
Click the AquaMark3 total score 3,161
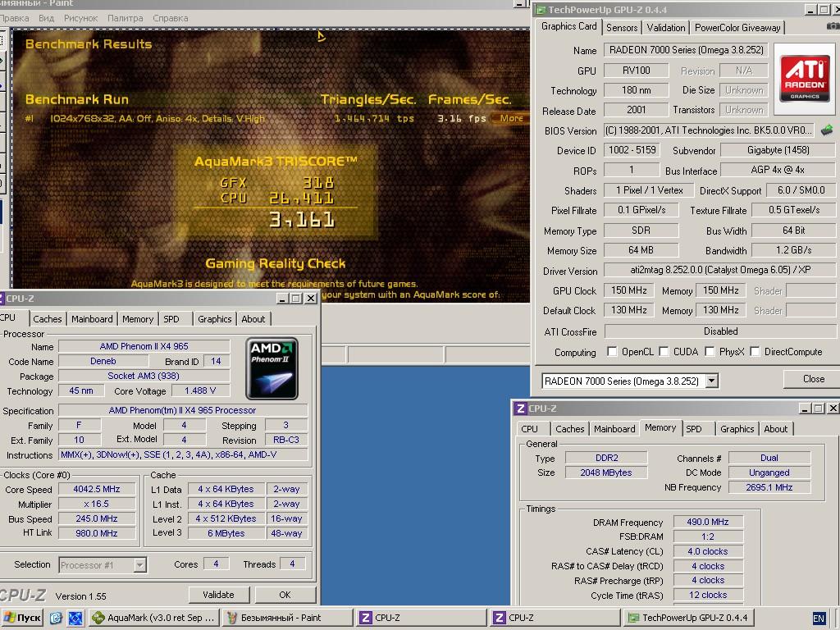click(x=302, y=220)
